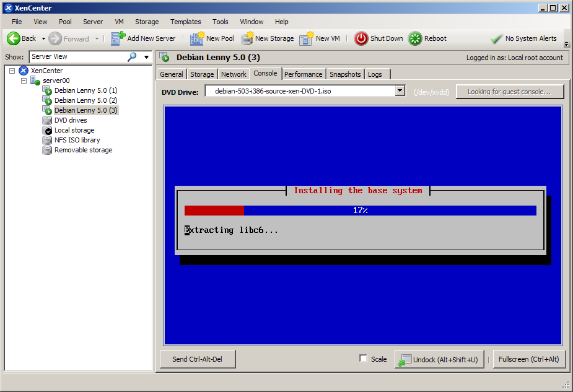The image size is (573, 392).
Task: Collapse the XenCenter tree node
Action: click(x=12, y=71)
